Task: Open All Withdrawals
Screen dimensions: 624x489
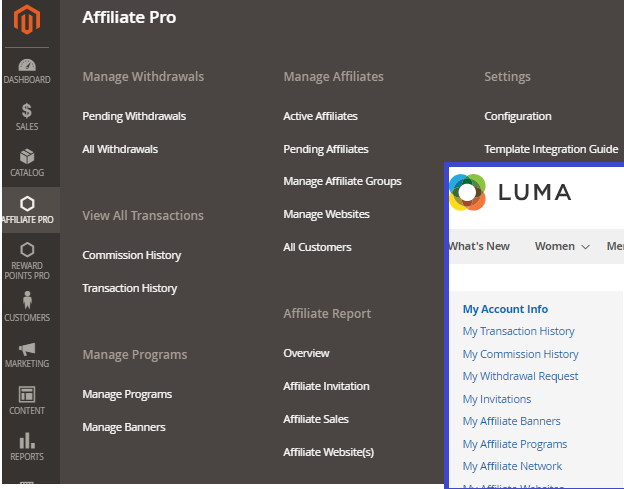Action: (x=120, y=149)
